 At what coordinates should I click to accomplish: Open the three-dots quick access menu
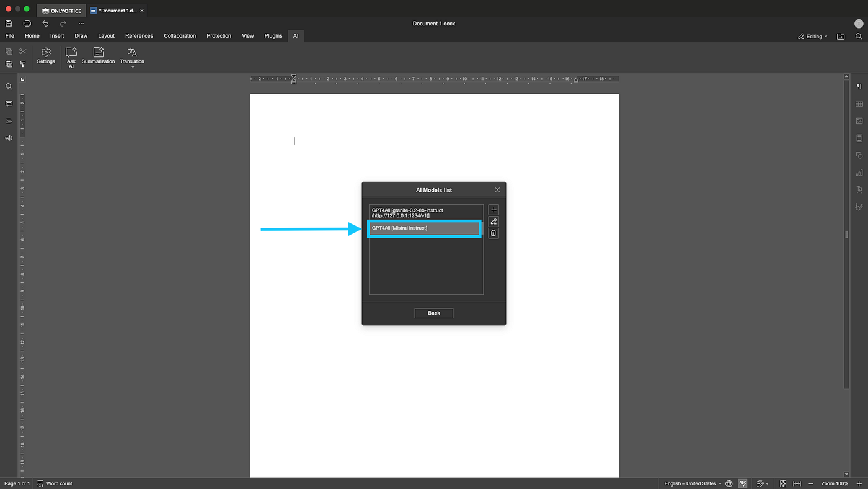[81, 24]
